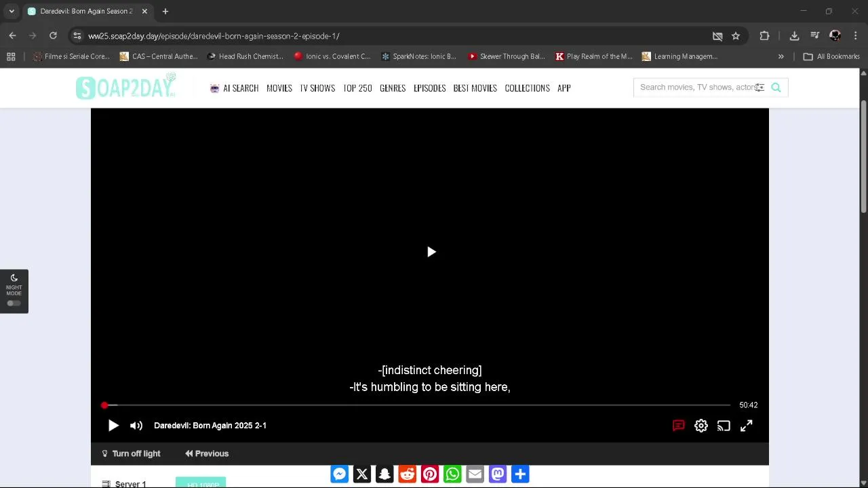This screenshot has width=868, height=488.
Task: Click the address bar URL
Action: pyautogui.click(x=214, y=36)
